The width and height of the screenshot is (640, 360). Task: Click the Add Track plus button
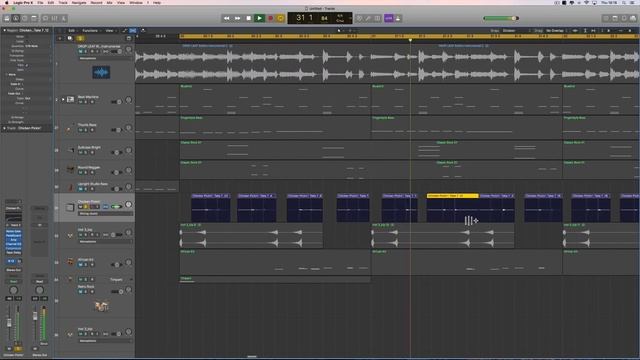60,38
